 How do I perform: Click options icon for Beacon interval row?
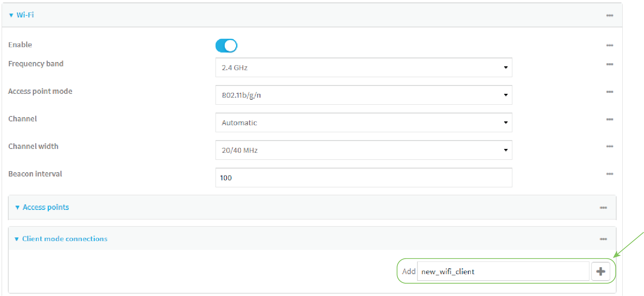tap(609, 174)
